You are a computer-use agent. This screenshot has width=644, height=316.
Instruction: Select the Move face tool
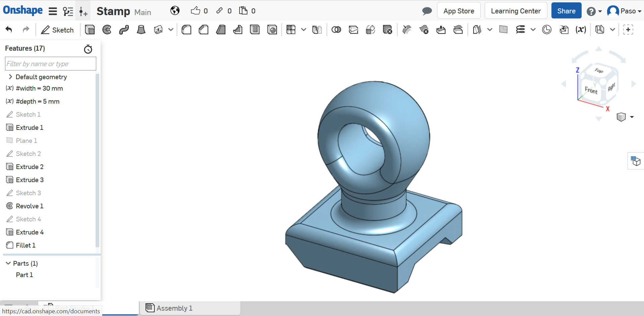pyautogui.click(x=441, y=30)
